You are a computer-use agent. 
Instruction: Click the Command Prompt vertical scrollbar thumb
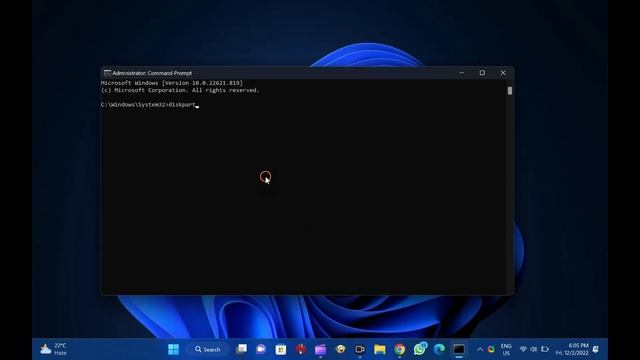510,91
